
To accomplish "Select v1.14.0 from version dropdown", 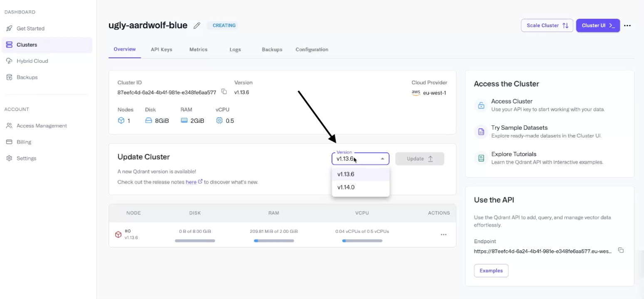I will pyautogui.click(x=346, y=187).
